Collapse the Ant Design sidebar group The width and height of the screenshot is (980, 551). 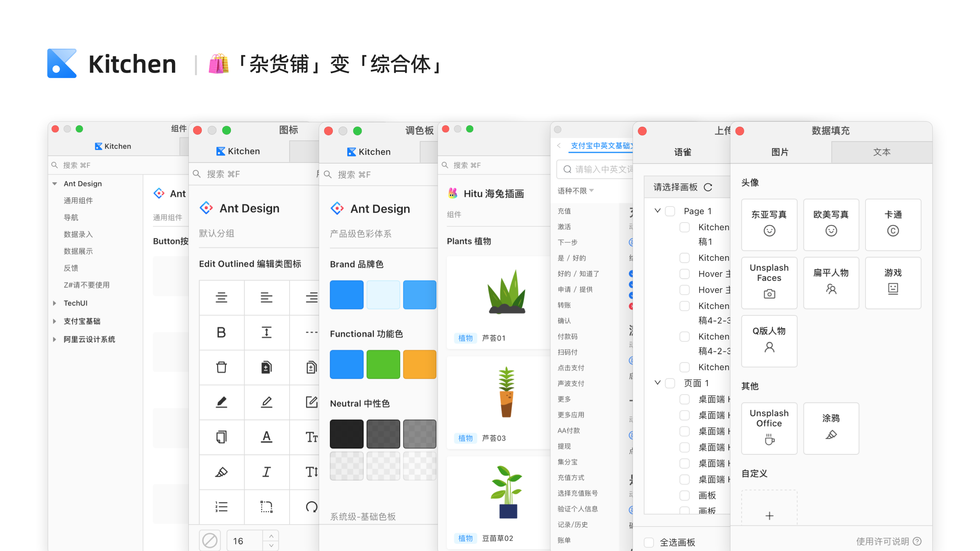point(55,183)
